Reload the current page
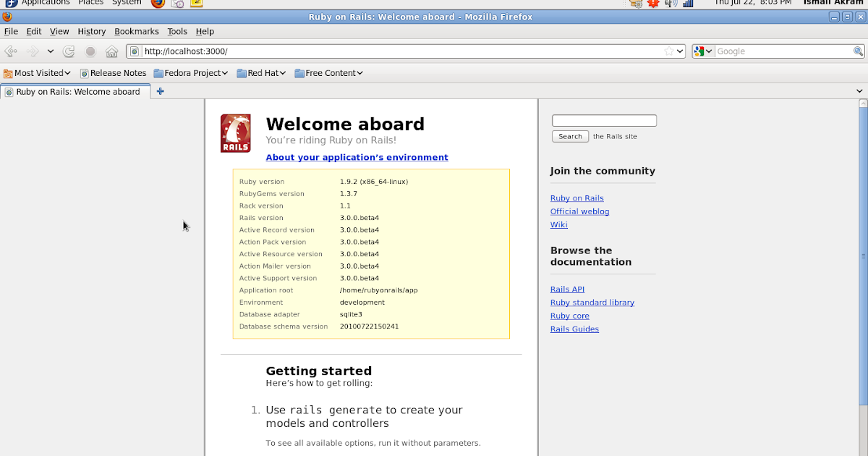This screenshot has width=868, height=456. point(69,51)
